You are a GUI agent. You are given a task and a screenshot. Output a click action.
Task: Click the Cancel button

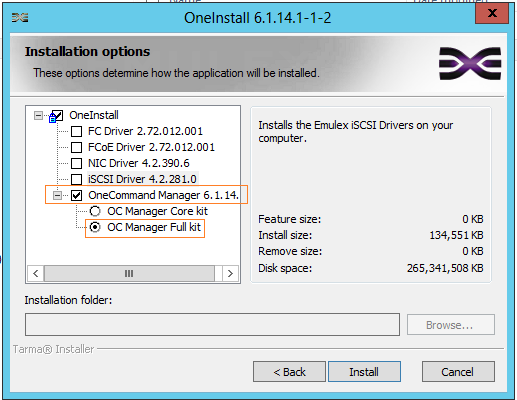458,372
